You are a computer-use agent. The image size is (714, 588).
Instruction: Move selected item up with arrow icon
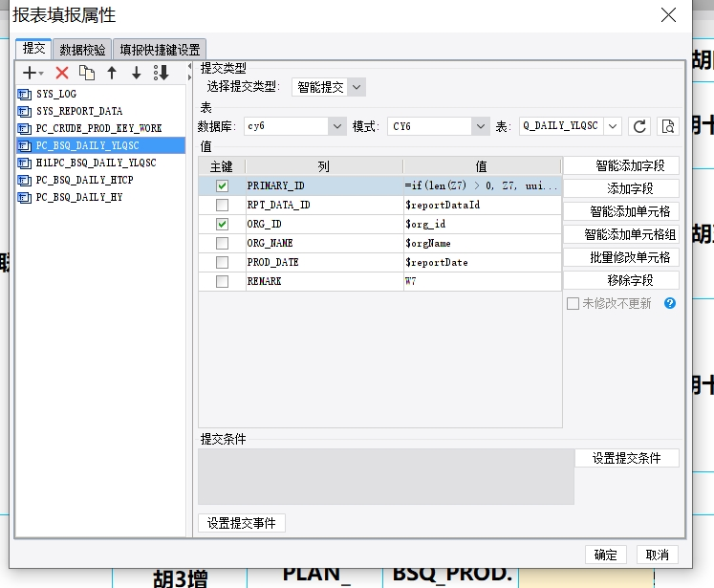[112, 73]
